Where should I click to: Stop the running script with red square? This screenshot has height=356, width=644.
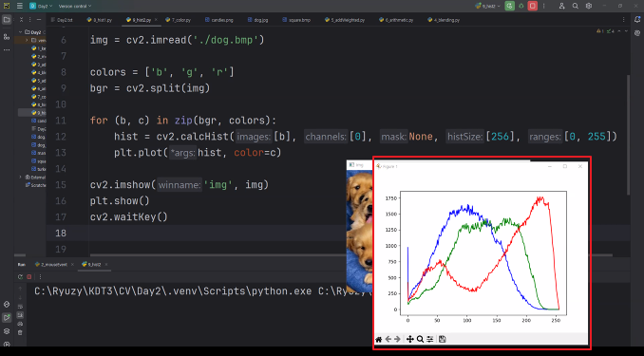532,6
